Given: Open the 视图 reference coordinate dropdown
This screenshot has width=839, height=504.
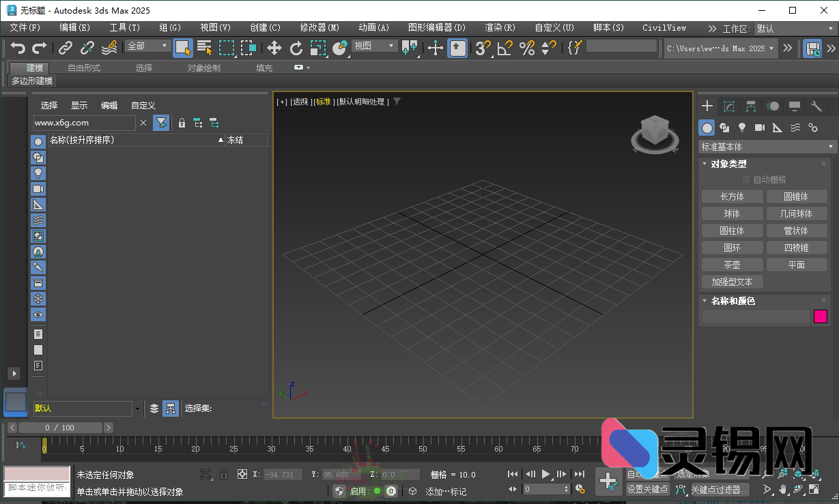Looking at the screenshot, I should [374, 46].
